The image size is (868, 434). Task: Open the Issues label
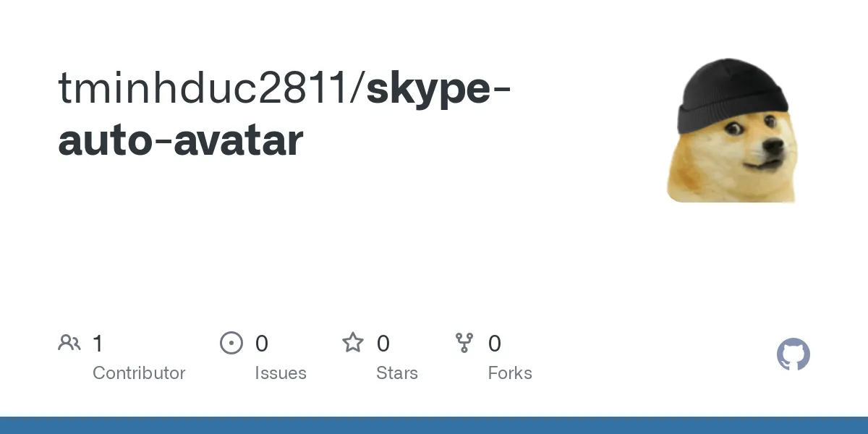coord(281,373)
